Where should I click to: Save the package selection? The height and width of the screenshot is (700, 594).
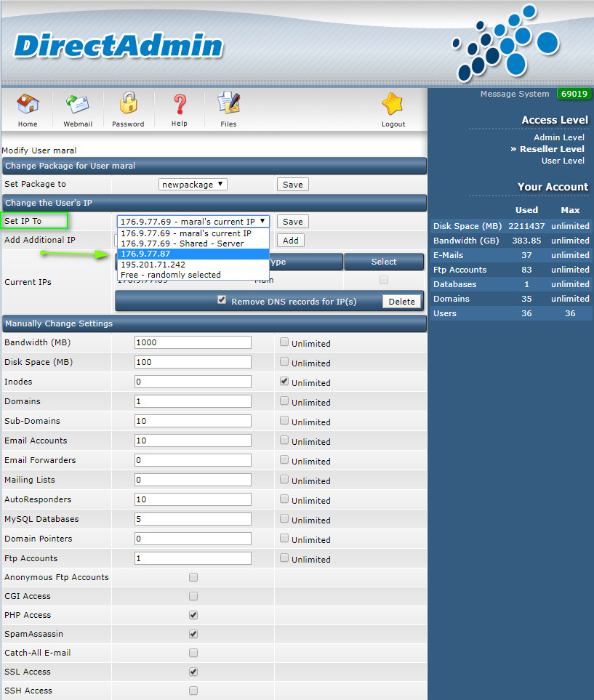coord(292,185)
